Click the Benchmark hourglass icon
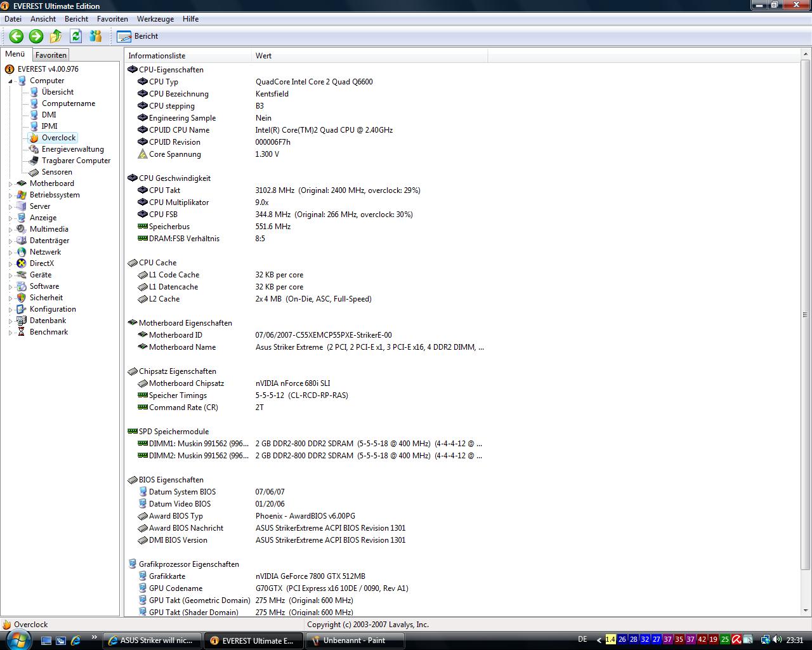 (x=22, y=332)
